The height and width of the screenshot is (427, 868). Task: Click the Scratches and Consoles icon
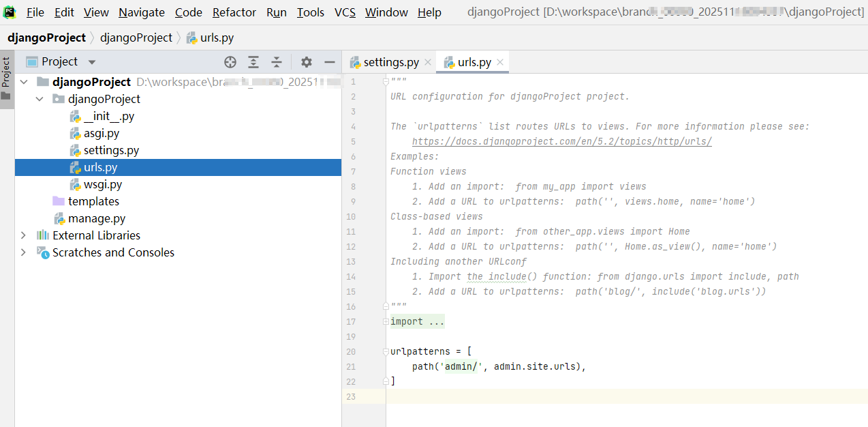43,252
